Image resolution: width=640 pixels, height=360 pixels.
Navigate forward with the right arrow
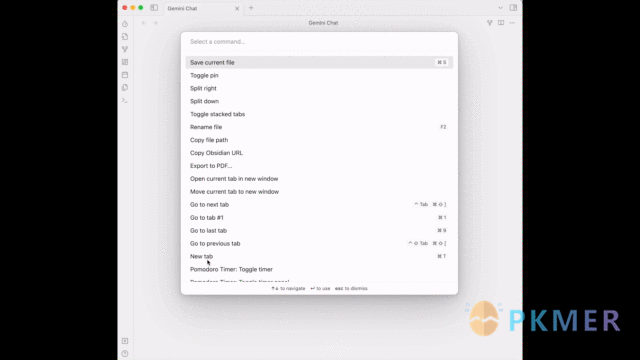pos(155,23)
